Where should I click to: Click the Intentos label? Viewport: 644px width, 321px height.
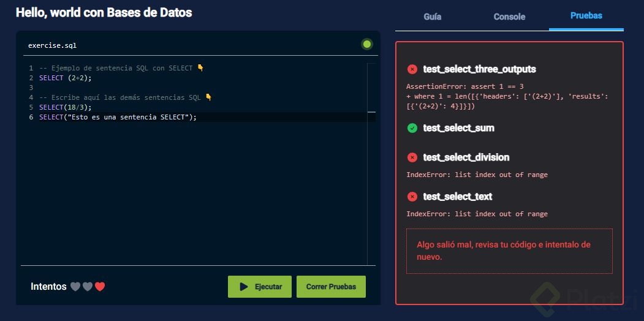pos(48,287)
